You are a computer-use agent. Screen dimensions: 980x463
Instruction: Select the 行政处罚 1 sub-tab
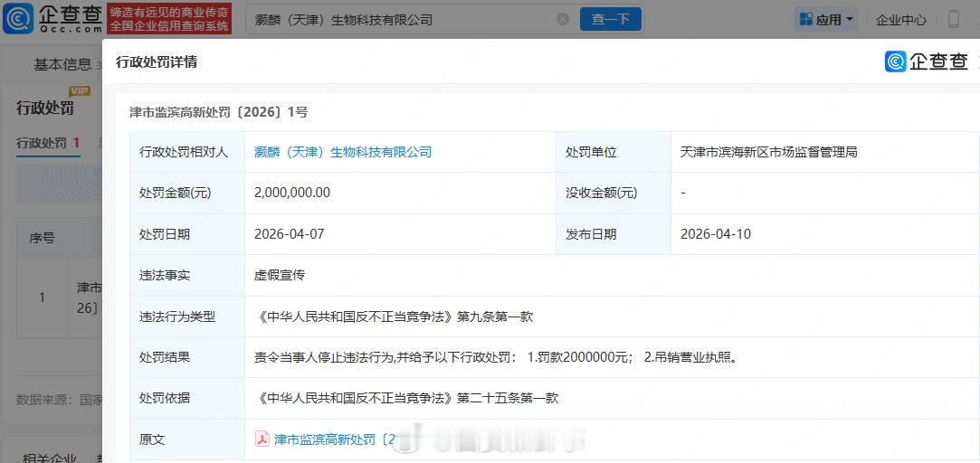pyautogui.click(x=48, y=143)
